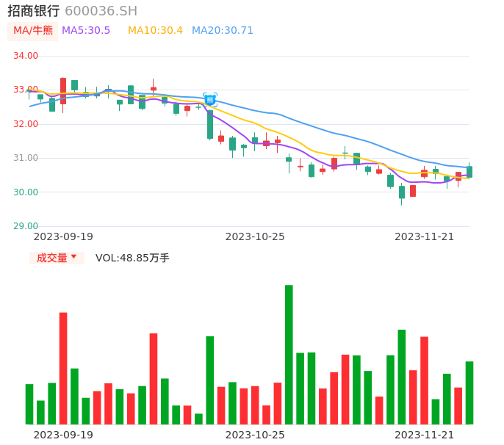Click the MA5:30.5 legend label

tap(86, 31)
